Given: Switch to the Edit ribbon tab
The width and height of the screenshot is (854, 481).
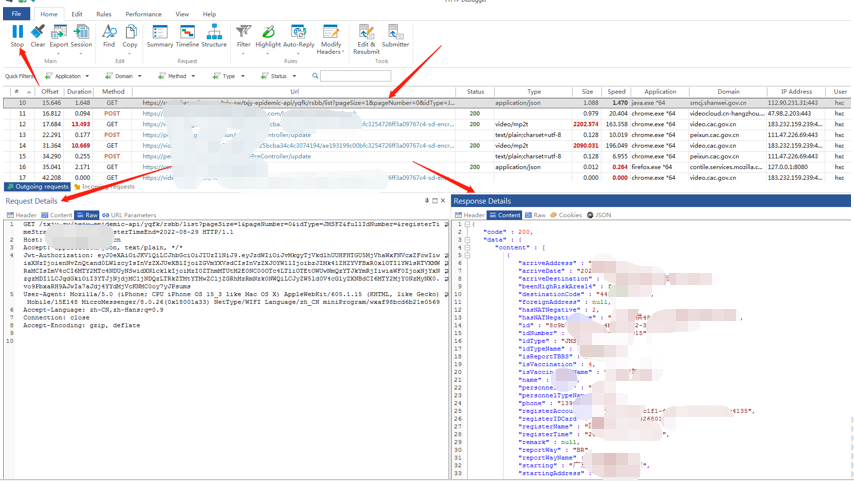Looking at the screenshot, I should [77, 14].
